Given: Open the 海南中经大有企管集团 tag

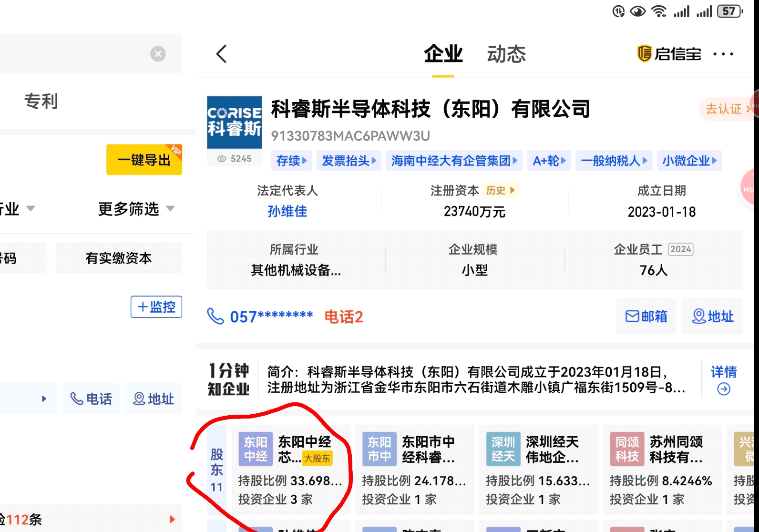Looking at the screenshot, I should [x=454, y=161].
